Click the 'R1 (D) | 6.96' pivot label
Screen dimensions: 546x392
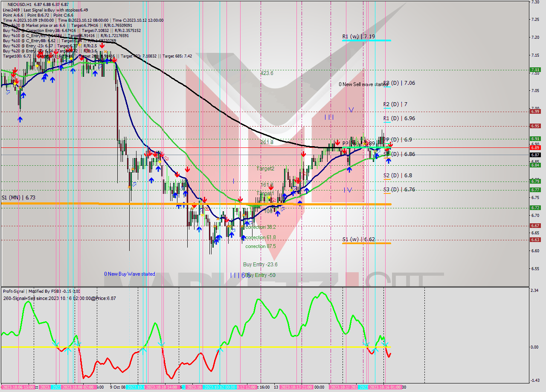(399, 118)
